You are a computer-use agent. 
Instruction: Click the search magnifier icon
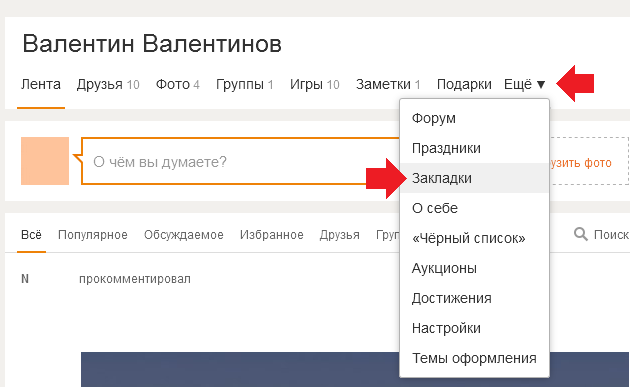[581, 233]
